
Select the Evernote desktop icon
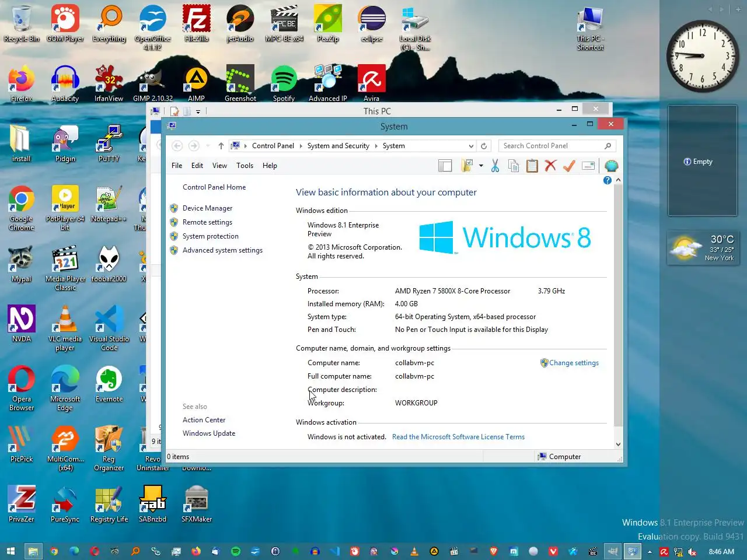click(x=109, y=384)
